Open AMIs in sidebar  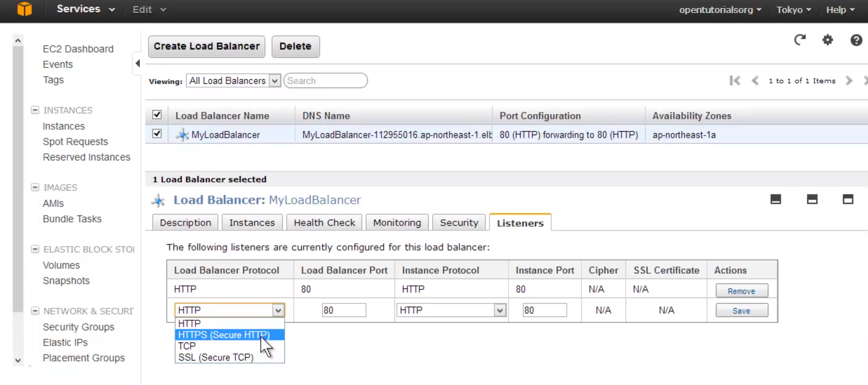pos(53,203)
